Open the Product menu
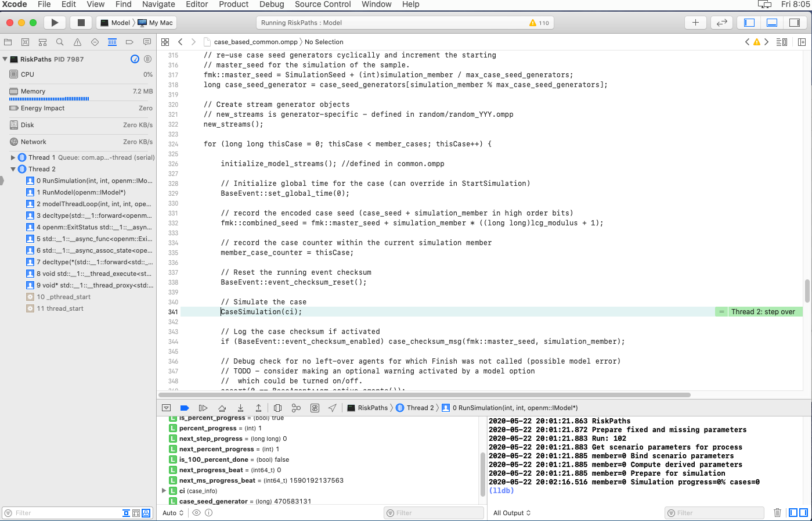 coord(234,4)
